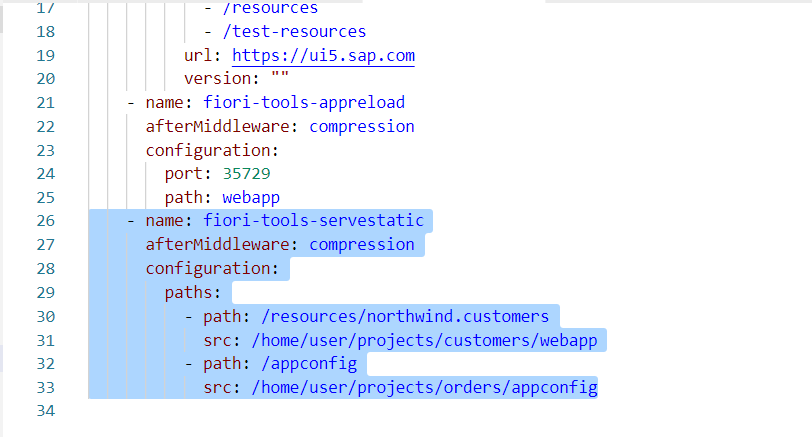The height and width of the screenshot is (437, 812).
Task: Click the version key on line 20
Action: (x=218, y=79)
